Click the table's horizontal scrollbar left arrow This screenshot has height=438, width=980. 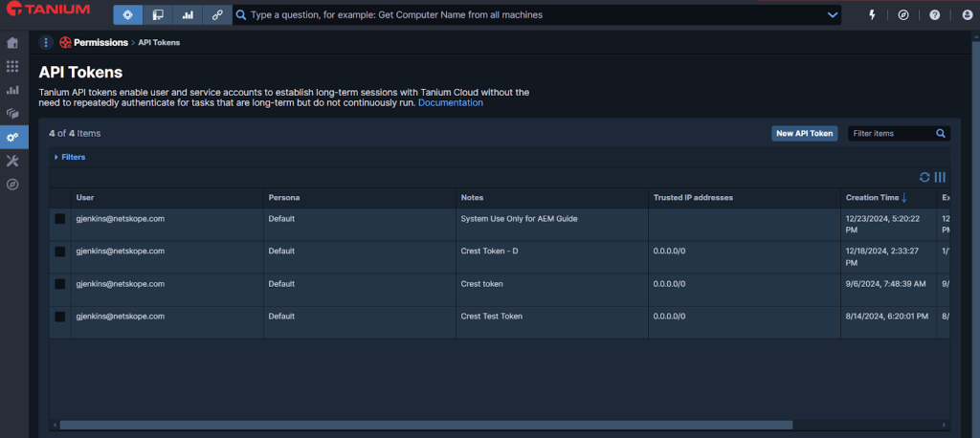tap(55, 425)
